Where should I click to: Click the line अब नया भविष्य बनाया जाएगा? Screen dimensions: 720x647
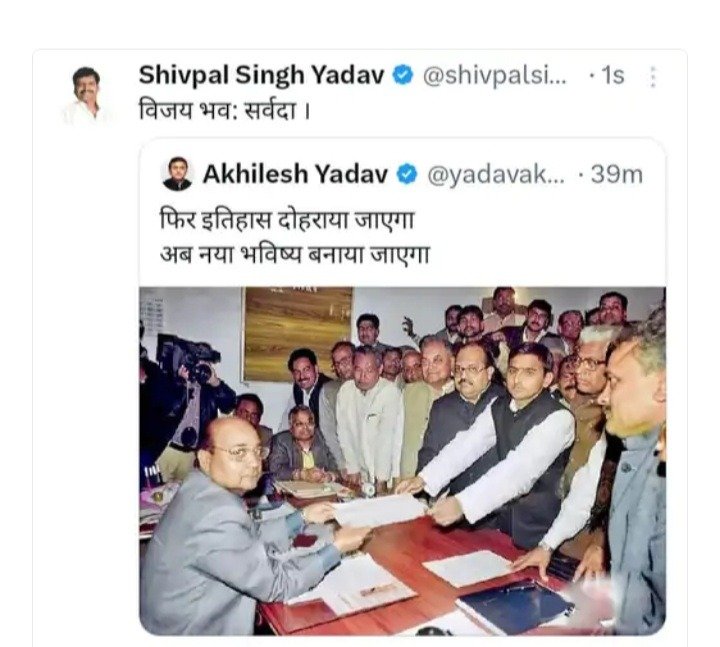click(294, 254)
